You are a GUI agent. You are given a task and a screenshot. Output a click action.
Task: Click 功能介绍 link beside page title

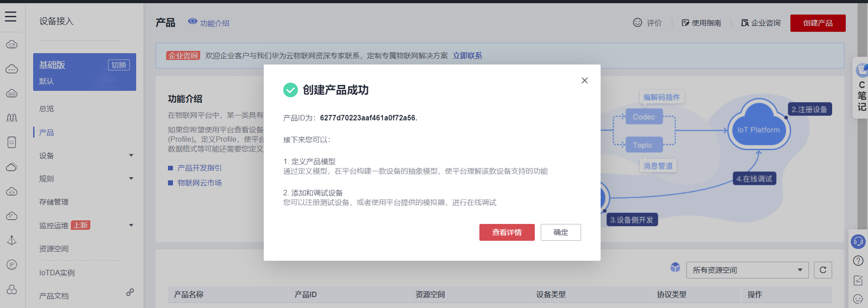coord(214,23)
